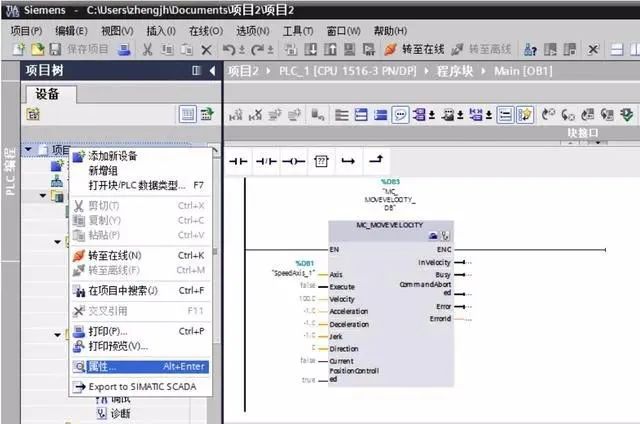This screenshot has width=640, height=424.
Task: Click Export to SIMATIC SCADA entry
Action: coord(141,386)
